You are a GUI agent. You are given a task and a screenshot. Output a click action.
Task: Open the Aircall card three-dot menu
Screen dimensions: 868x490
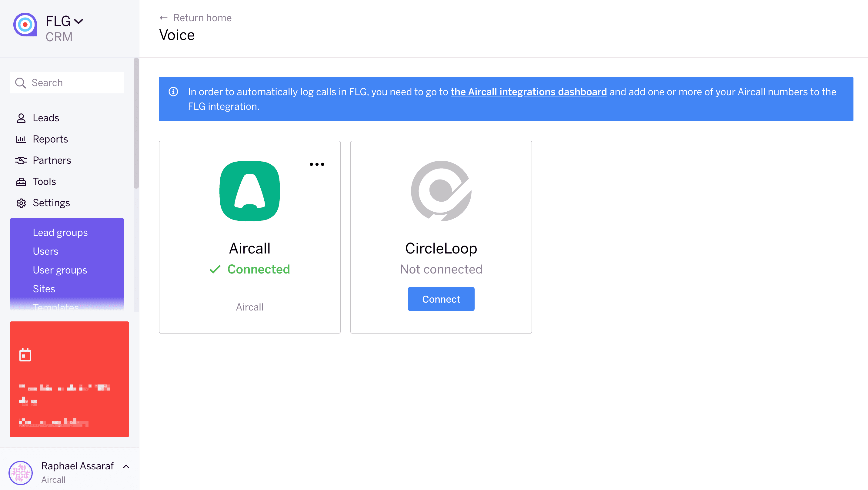[x=317, y=165]
